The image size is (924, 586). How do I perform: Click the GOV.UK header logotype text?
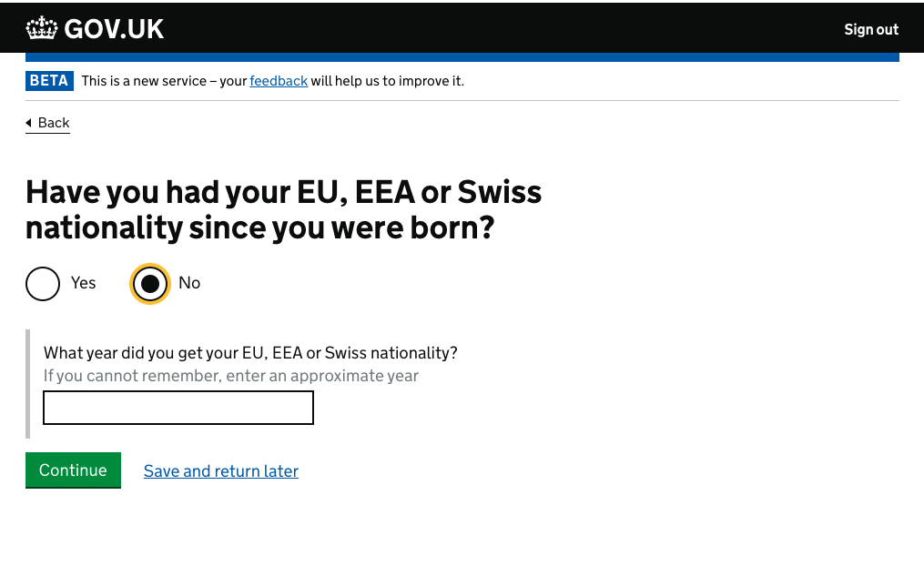pos(114,29)
